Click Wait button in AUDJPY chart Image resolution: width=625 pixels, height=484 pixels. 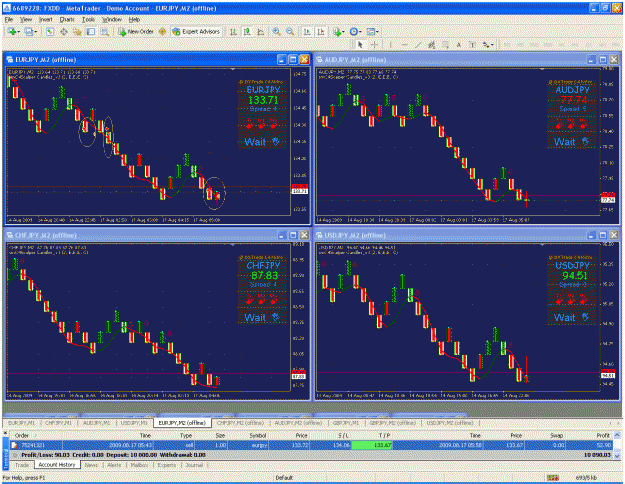pyautogui.click(x=571, y=142)
